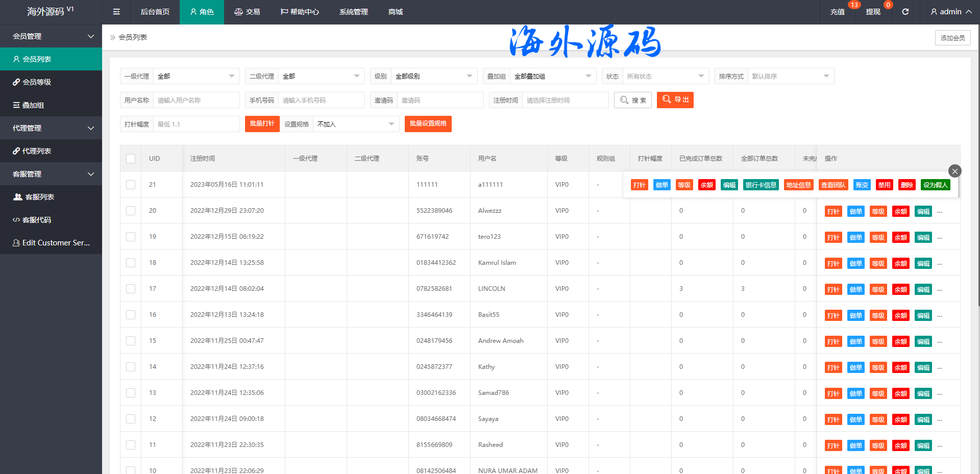Click the 用户名称 input field

click(195, 100)
